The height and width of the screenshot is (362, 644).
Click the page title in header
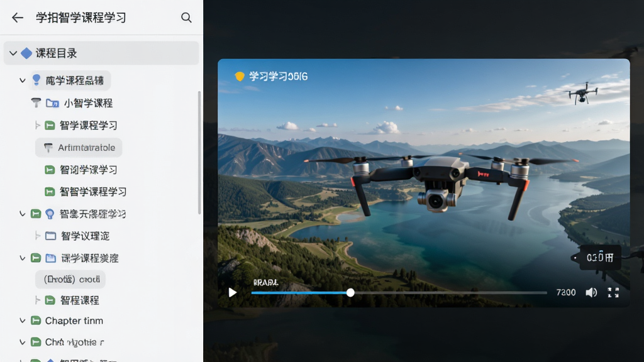[x=81, y=18]
